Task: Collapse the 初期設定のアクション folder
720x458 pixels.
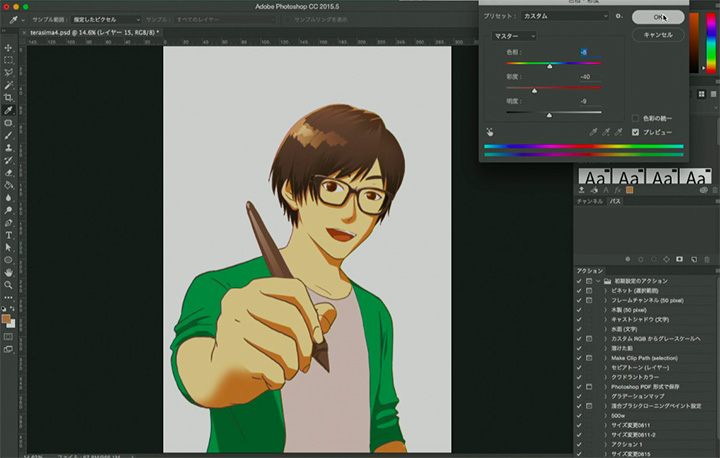Action: click(x=598, y=281)
